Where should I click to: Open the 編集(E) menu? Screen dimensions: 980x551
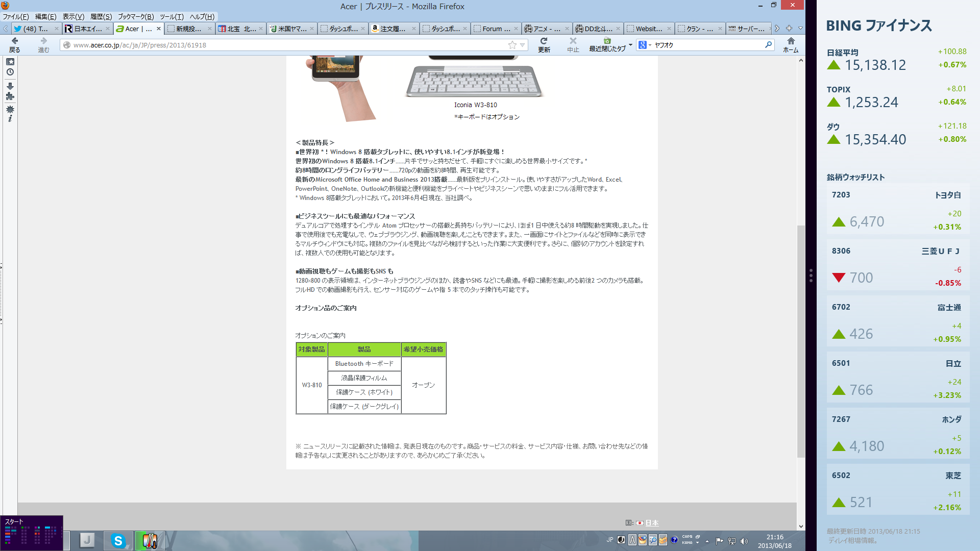(45, 16)
